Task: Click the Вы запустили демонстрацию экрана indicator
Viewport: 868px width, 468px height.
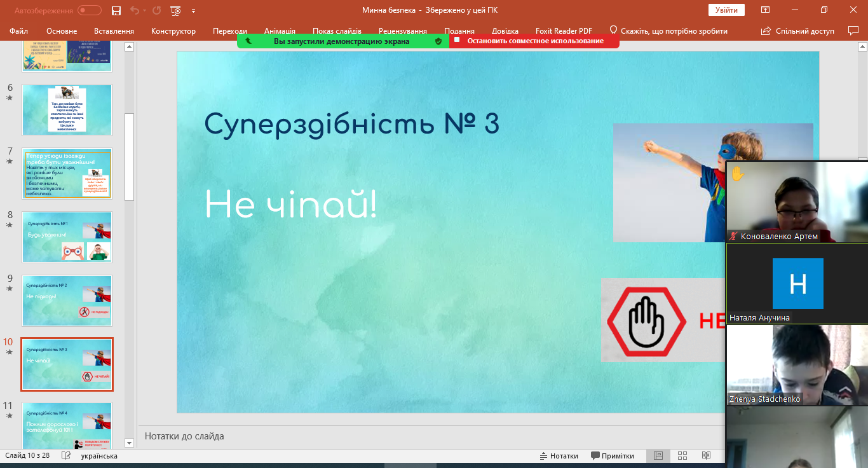Action: (x=341, y=41)
